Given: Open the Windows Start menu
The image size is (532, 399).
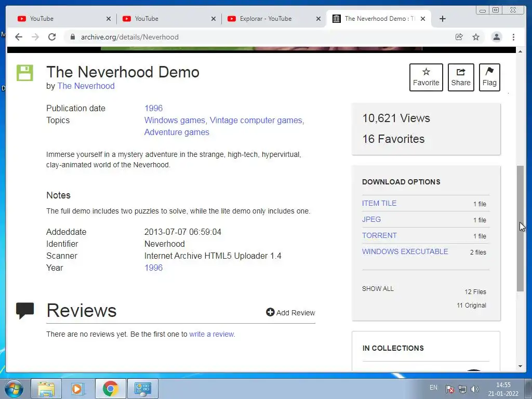Looking at the screenshot, I should point(14,389).
